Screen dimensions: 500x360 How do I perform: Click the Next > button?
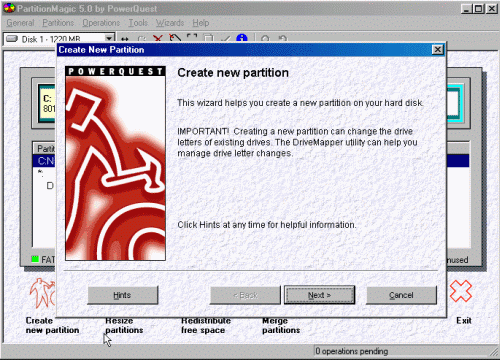(x=319, y=295)
